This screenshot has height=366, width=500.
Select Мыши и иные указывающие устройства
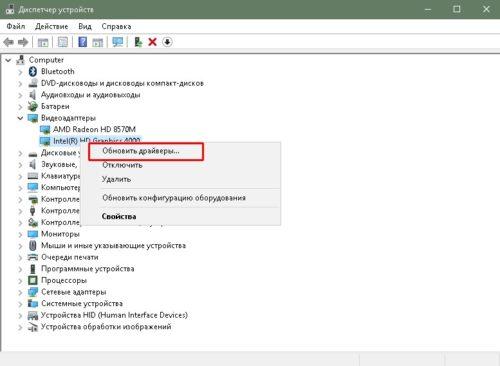point(113,246)
